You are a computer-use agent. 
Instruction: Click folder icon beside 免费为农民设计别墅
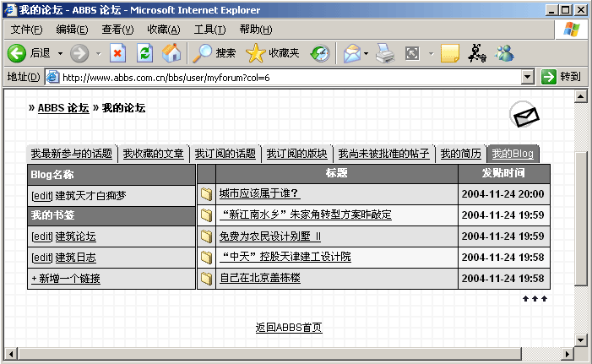[207, 236]
